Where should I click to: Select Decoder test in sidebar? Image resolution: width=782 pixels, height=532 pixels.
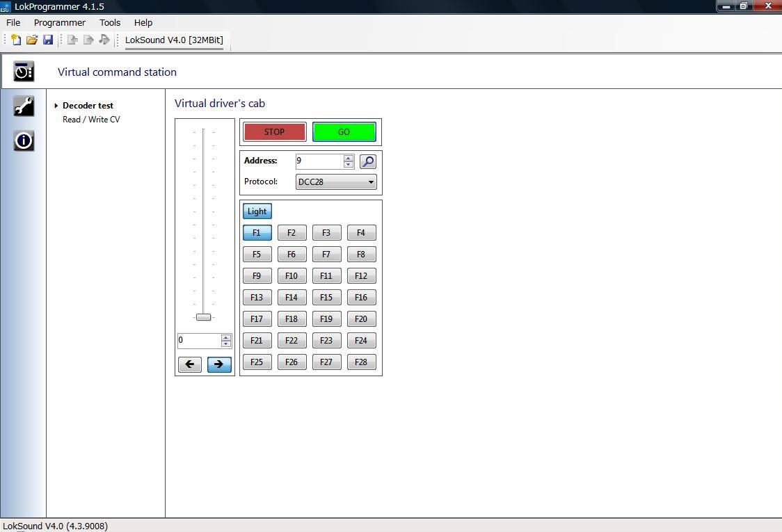(x=88, y=106)
